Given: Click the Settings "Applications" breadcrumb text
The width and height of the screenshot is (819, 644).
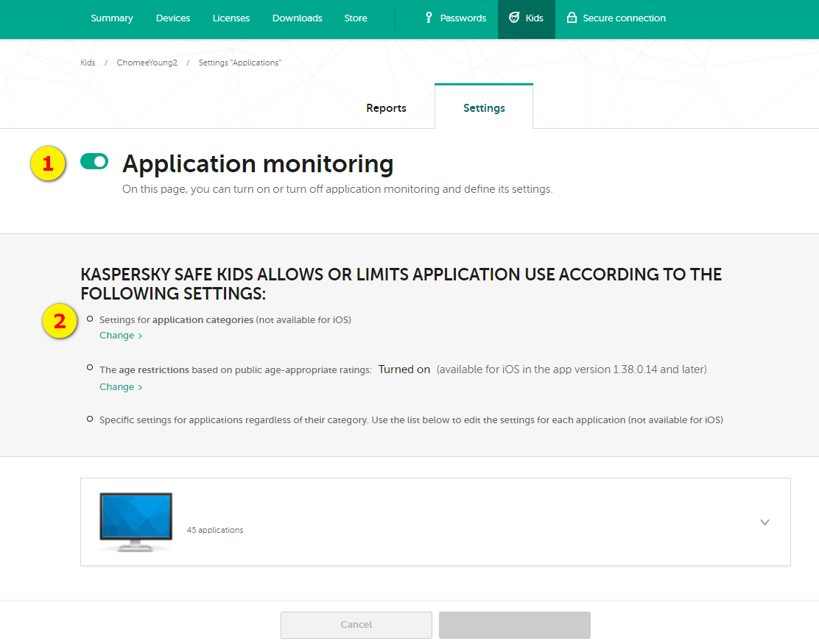Looking at the screenshot, I should [x=240, y=63].
